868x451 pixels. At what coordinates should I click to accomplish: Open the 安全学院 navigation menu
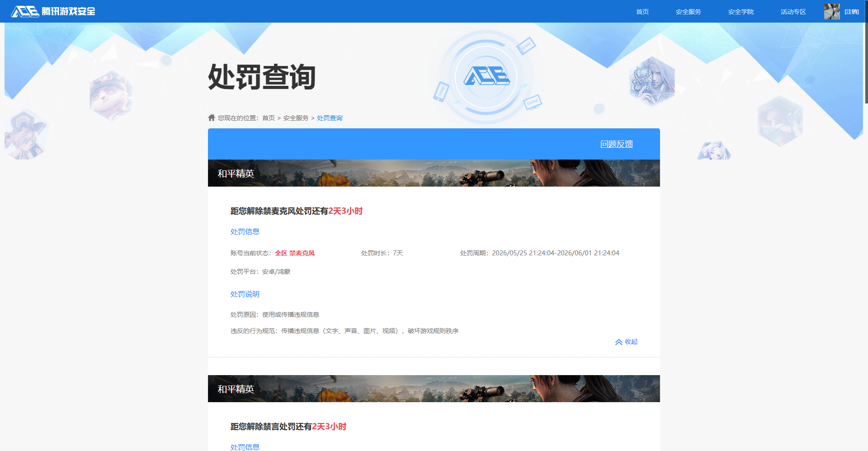click(x=741, y=12)
